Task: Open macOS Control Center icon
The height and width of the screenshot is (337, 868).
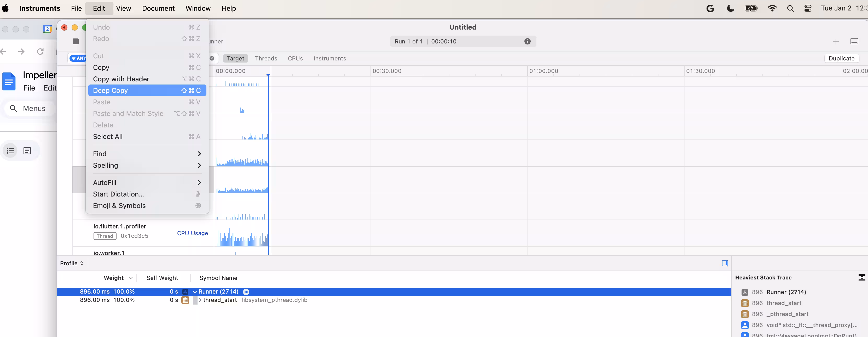Action: (808, 8)
